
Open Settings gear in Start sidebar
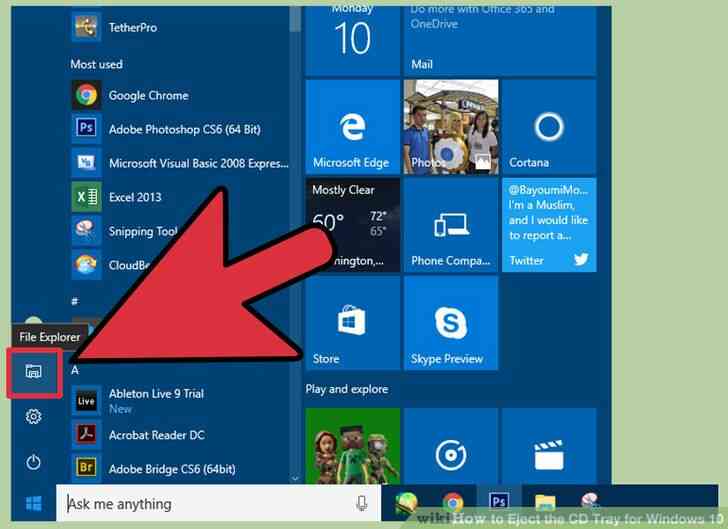(x=33, y=417)
